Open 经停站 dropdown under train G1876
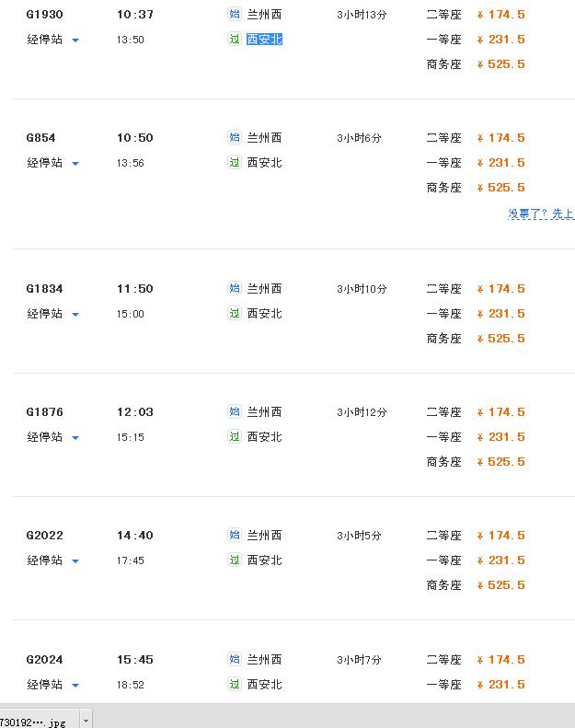 (53, 437)
